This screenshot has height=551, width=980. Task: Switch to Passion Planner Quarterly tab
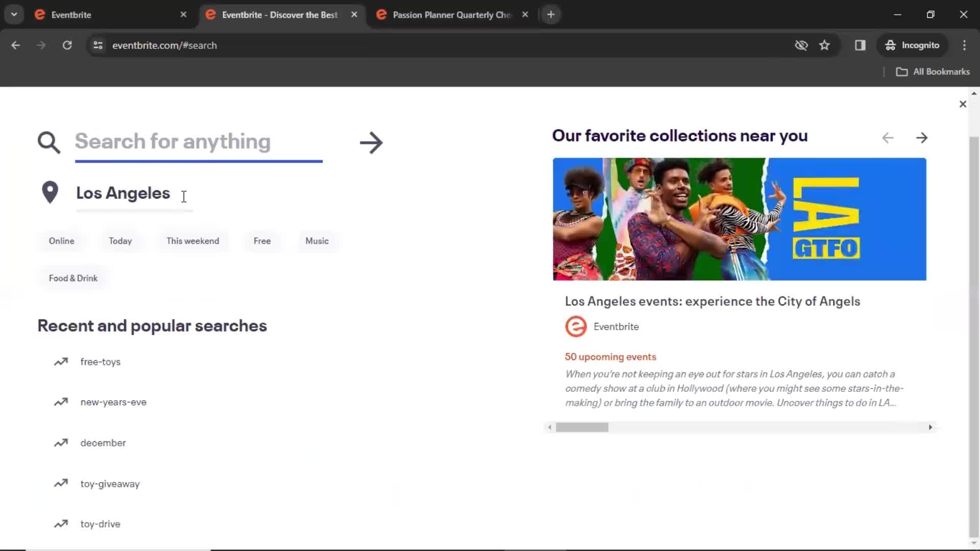pyautogui.click(x=451, y=15)
